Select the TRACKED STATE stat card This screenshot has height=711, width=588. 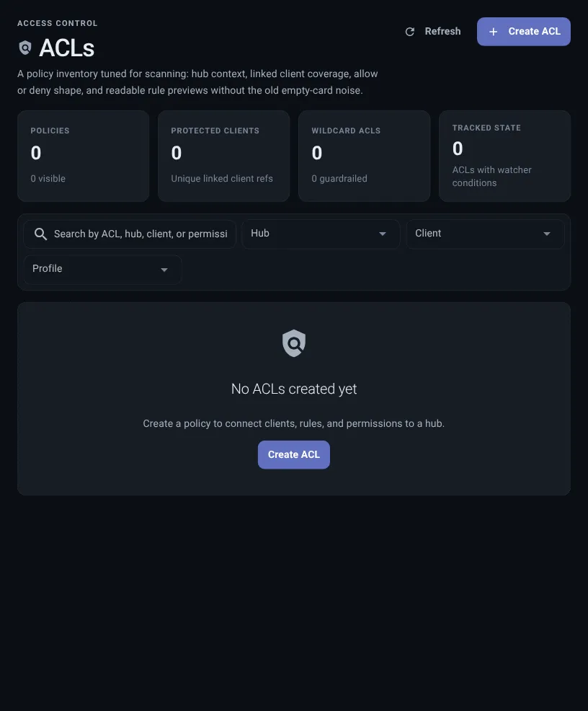(504, 156)
